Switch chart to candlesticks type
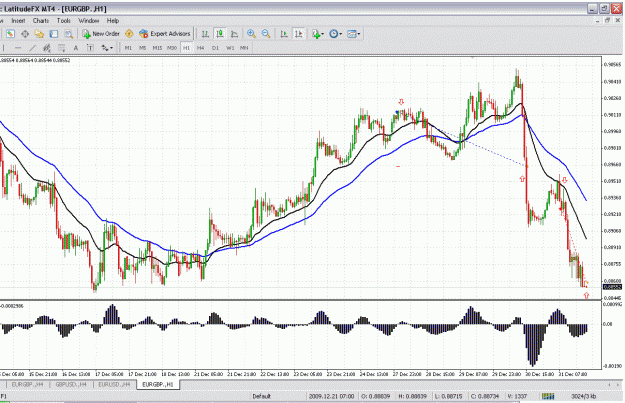Screen dimensions: 625x403 point(220,34)
